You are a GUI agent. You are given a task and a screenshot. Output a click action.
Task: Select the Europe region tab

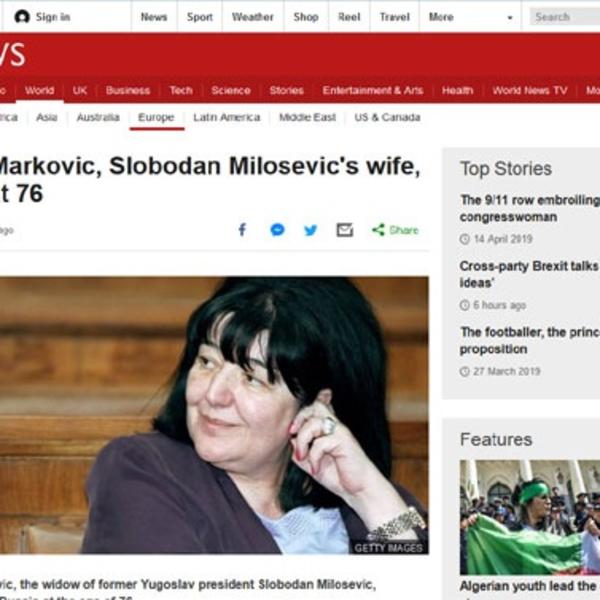(157, 117)
